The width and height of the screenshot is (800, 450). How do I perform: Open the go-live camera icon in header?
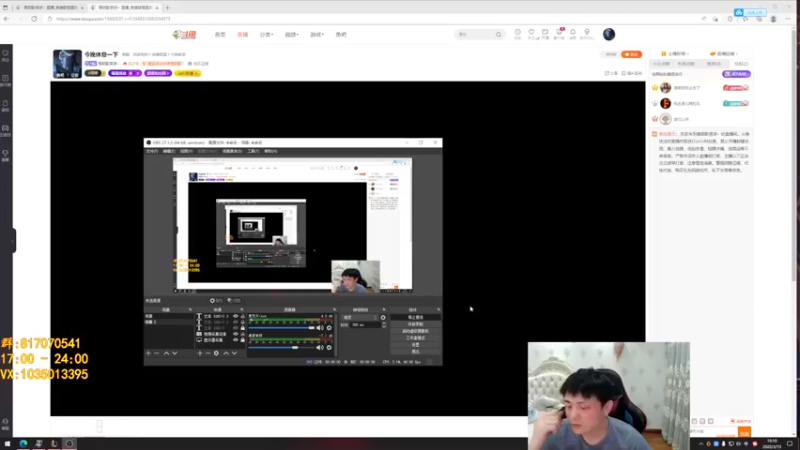[x=545, y=34]
